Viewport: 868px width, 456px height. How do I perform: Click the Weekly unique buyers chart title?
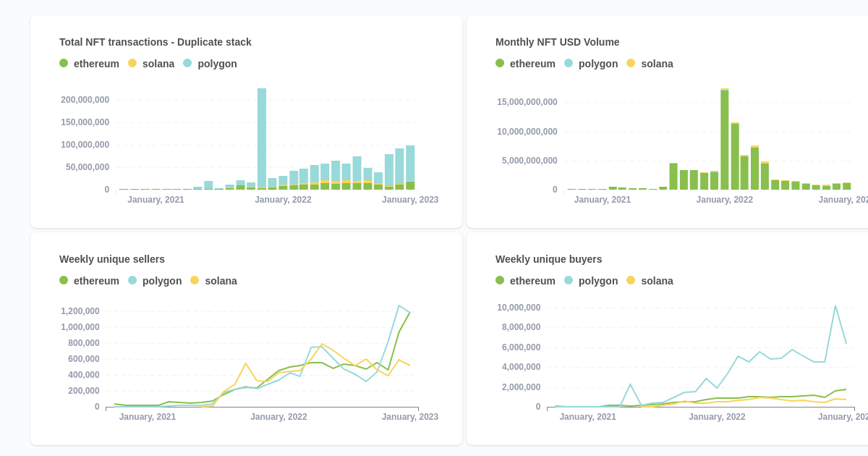pyautogui.click(x=548, y=259)
